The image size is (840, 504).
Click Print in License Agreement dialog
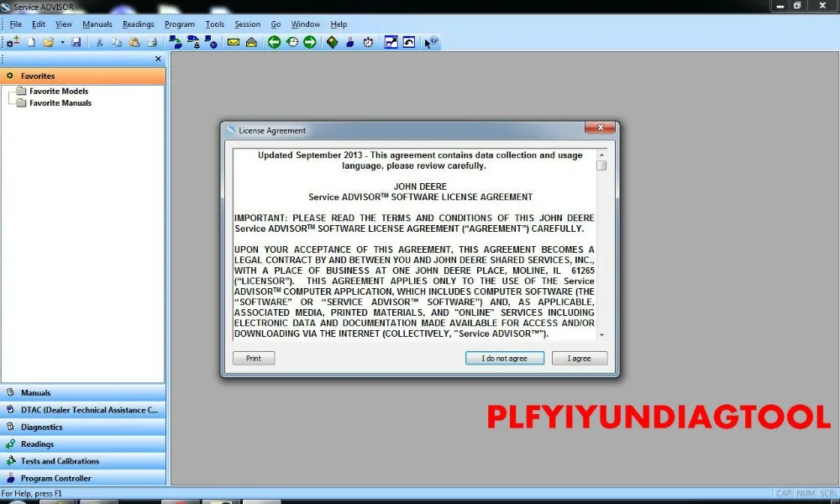pyautogui.click(x=254, y=359)
